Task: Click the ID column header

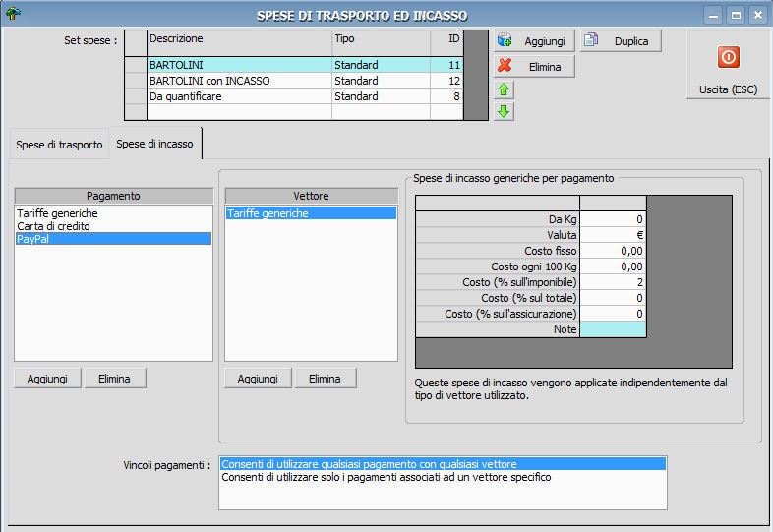Action: pos(446,43)
